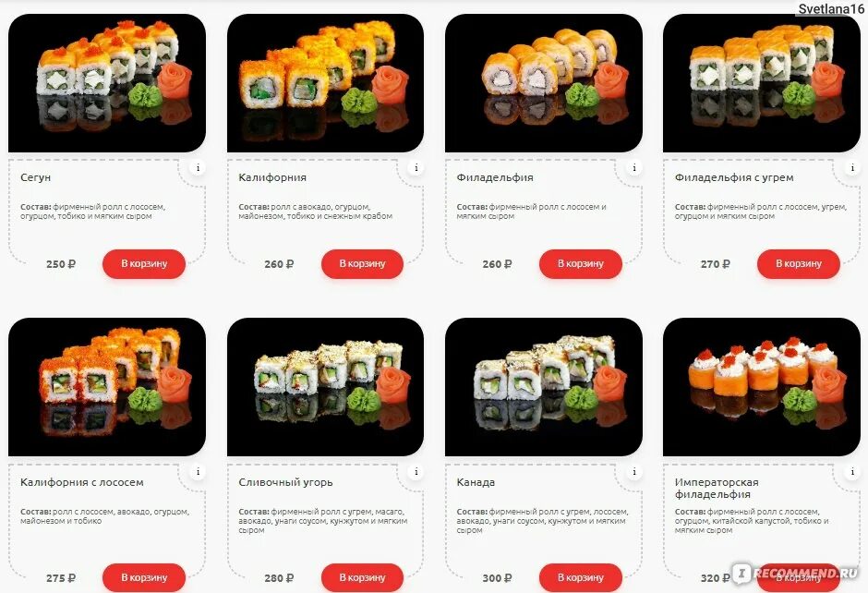Open the Императорская филадельфия photo
Image resolution: width=868 pixels, height=593 pixels.
coord(762,387)
